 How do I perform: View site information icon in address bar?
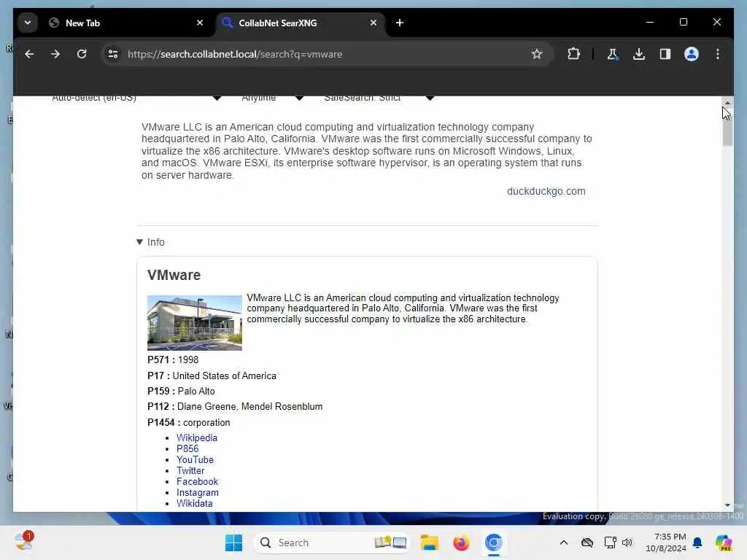coord(113,54)
